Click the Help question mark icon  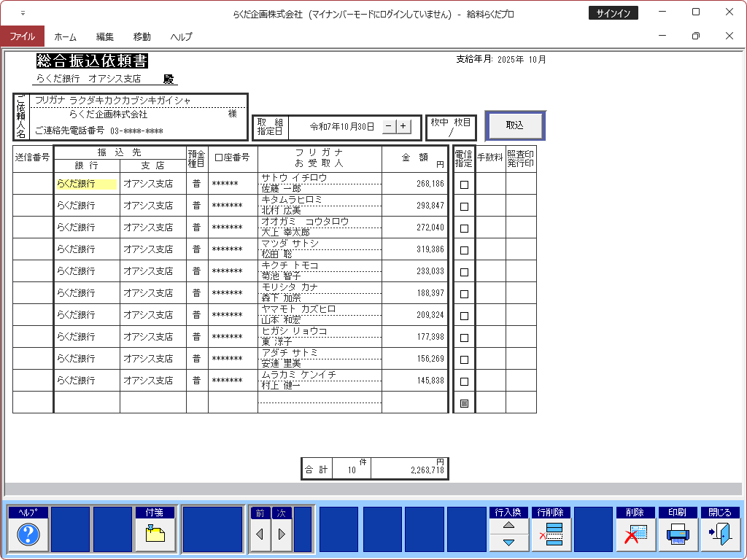(x=28, y=535)
